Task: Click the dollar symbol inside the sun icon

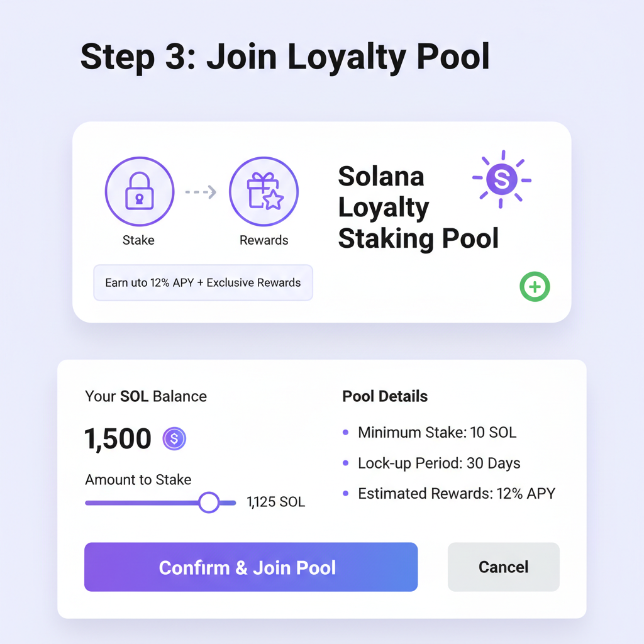Action: 501,180
